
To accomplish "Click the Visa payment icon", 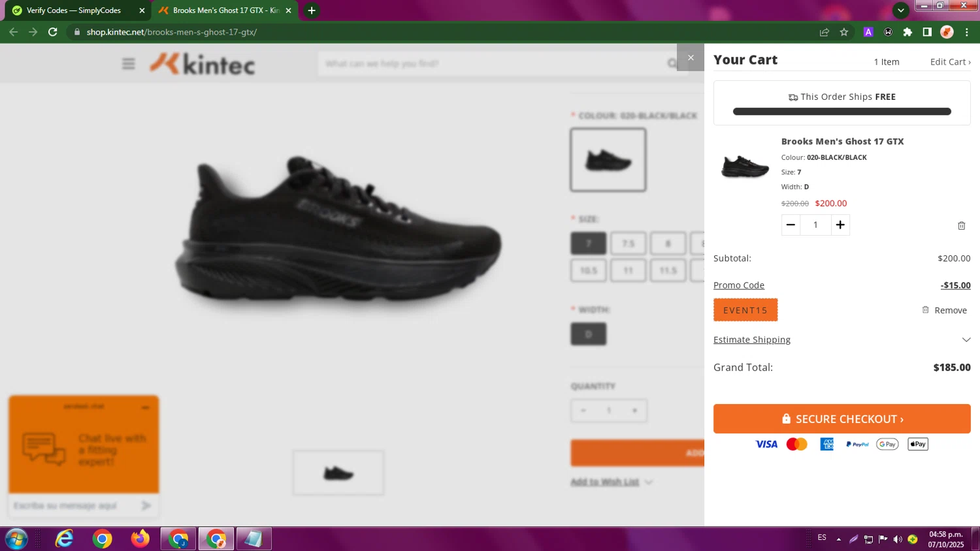I will click(766, 444).
